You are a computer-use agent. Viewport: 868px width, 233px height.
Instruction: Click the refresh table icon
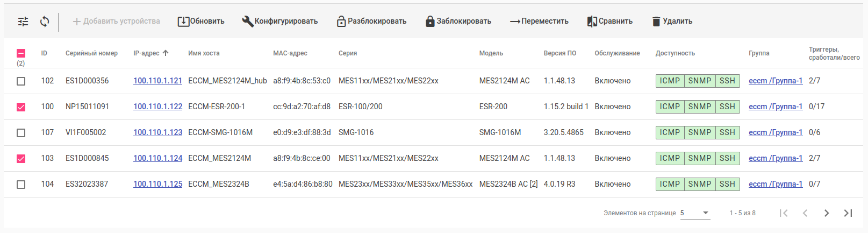click(x=45, y=22)
